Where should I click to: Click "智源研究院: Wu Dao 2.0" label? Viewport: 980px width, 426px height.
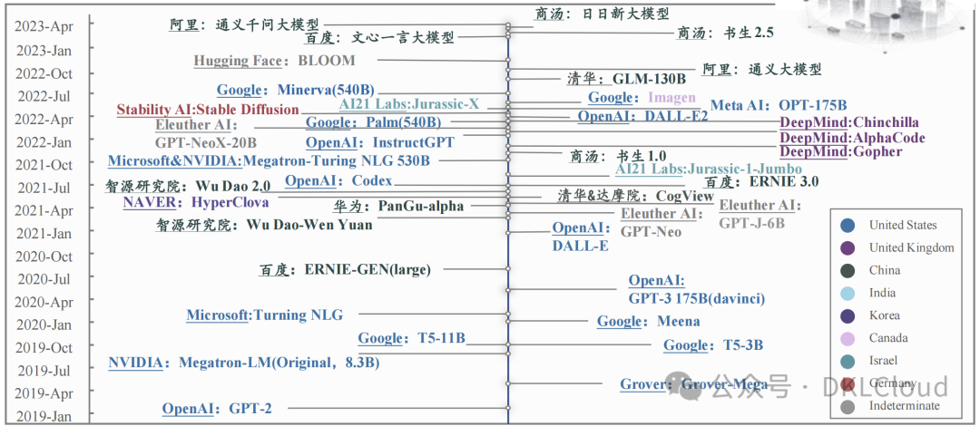click(x=188, y=186)
